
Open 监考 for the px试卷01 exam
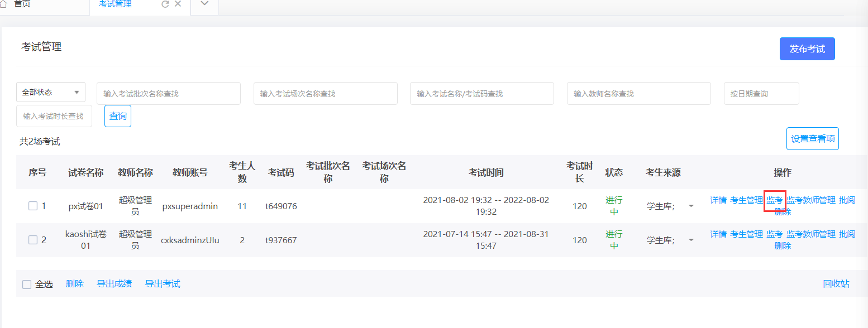(775, 200)
